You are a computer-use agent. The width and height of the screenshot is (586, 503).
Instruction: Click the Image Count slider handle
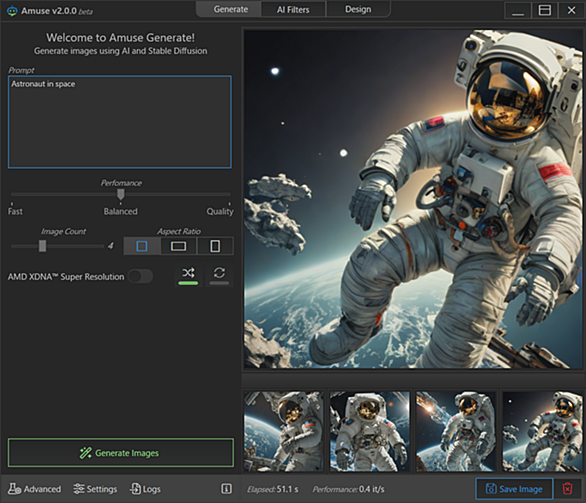pyautogui.click(x=43, y=246)
